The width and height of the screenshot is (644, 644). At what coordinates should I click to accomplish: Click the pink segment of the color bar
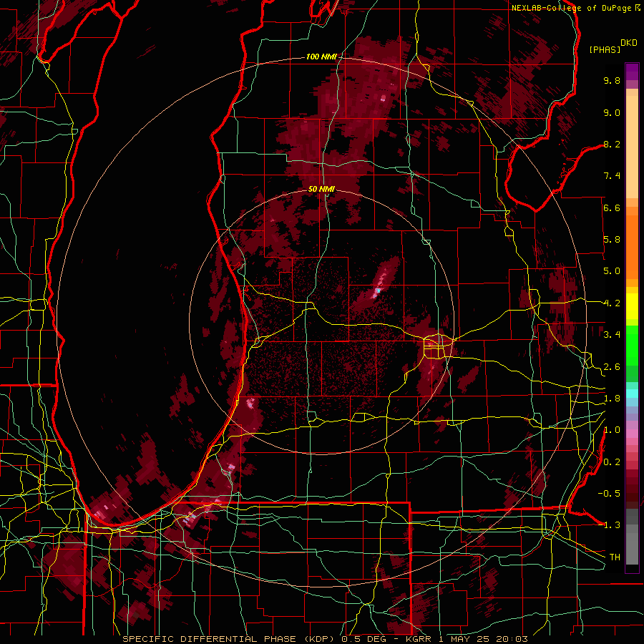[632, 434]
